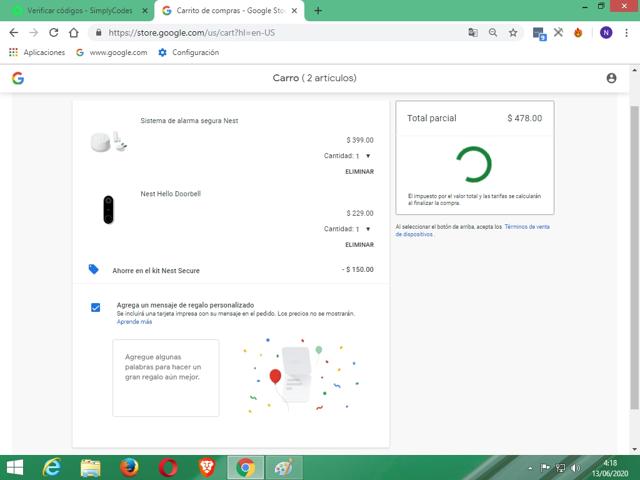Click the - $ 150.00 discount amount

point(358,269)
